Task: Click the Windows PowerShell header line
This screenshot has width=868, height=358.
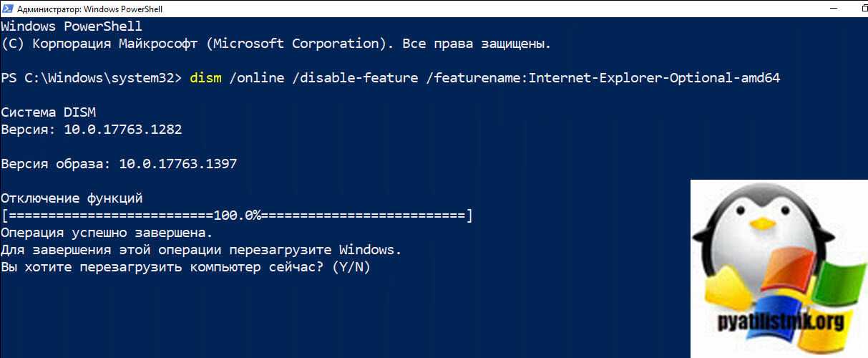Action: click(72, 26)
